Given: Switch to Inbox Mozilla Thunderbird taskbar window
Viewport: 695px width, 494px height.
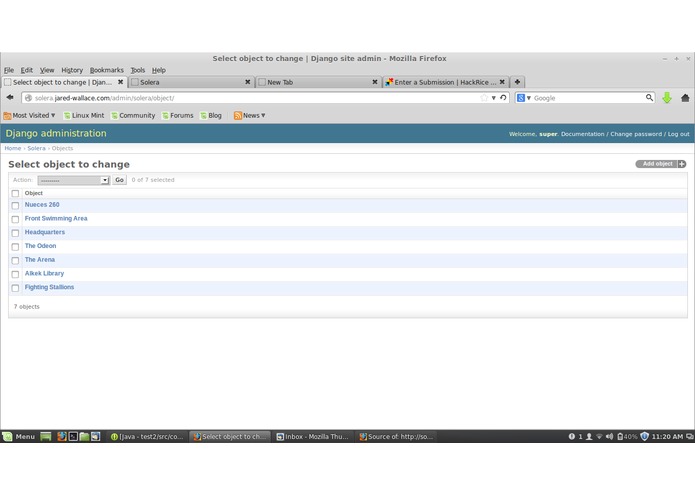Looking at the screenshot, I should [313, 436].
